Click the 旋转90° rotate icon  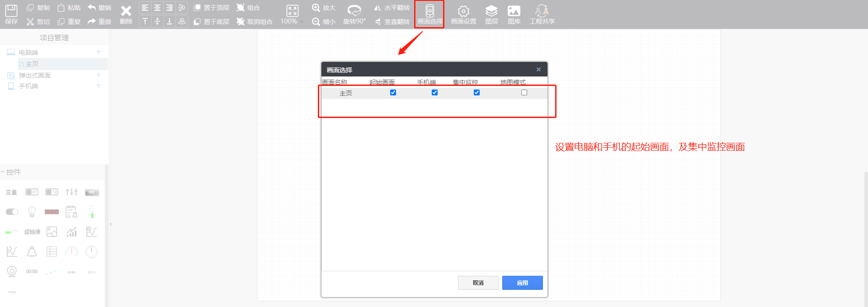[x=354, y=14]
